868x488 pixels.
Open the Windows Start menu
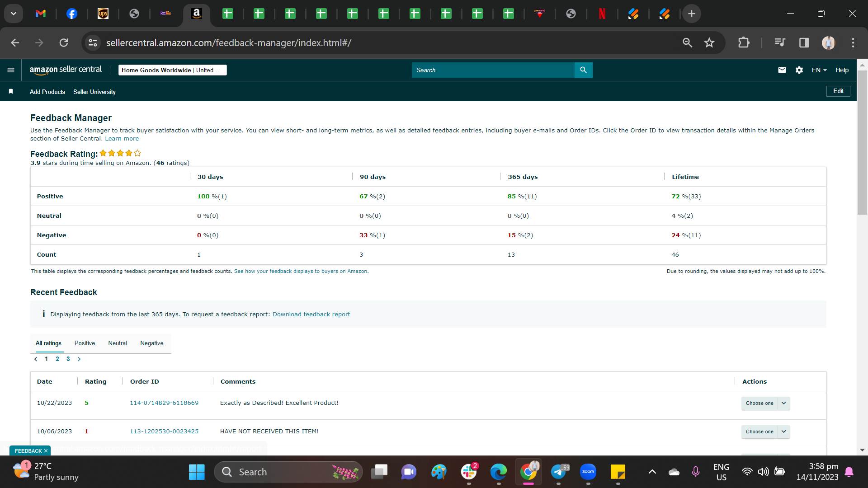pyautogui.click(x=197, y=472)
